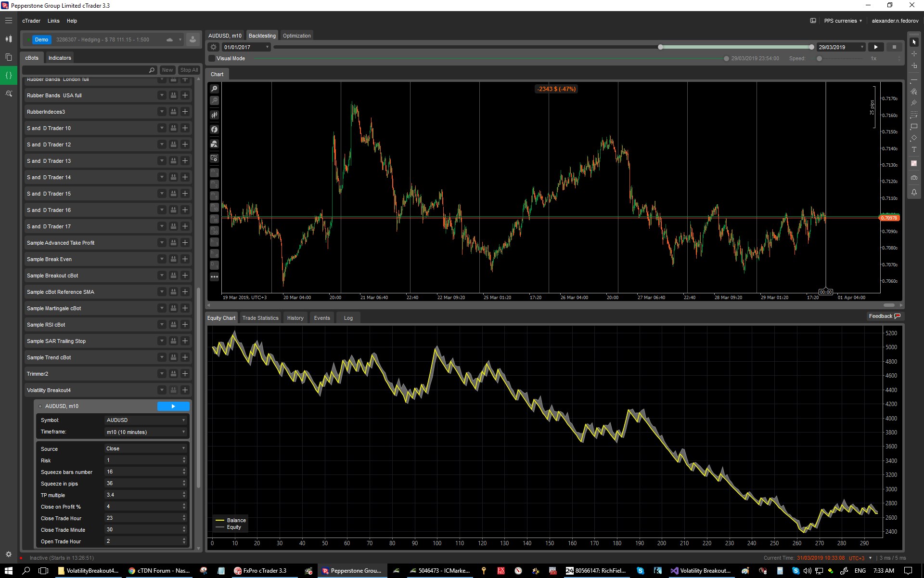The image size is (924, 578).
Task: Click the Squeeze in pips value field
Action: (x=146, y=483)
